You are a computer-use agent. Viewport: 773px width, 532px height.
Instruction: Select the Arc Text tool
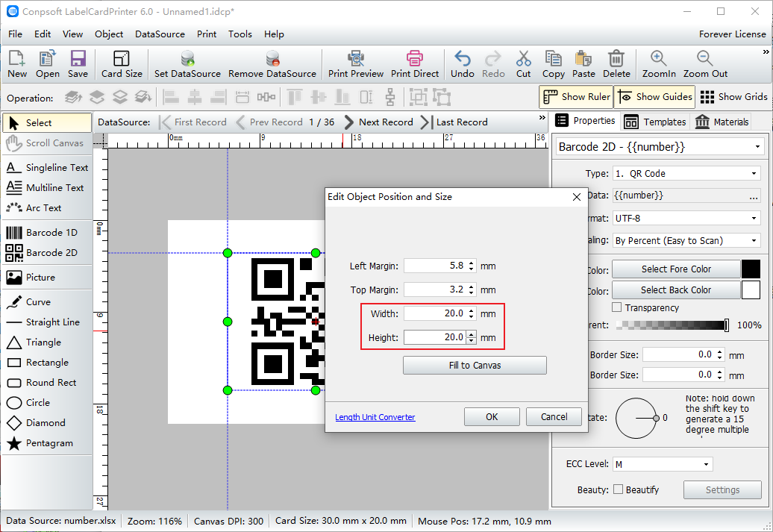tap(47, 208)
